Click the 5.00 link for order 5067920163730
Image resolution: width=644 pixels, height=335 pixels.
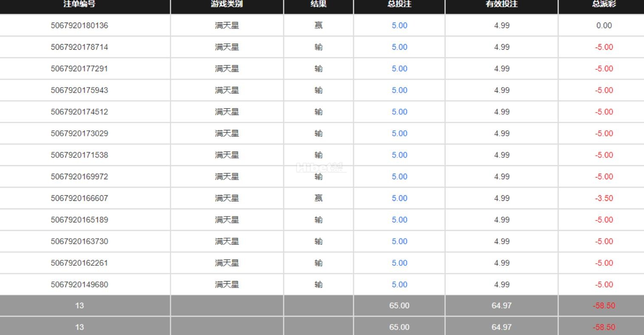399,242
